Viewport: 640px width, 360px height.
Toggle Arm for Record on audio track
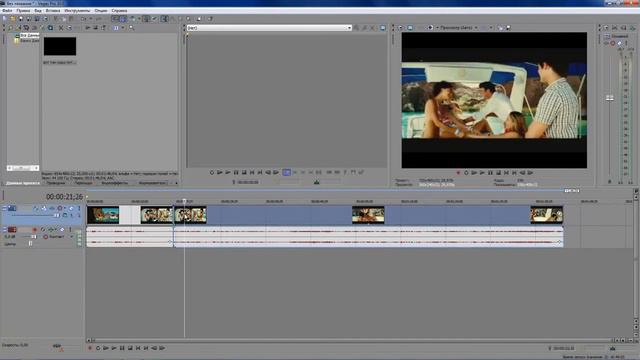[x=35, y=230]
